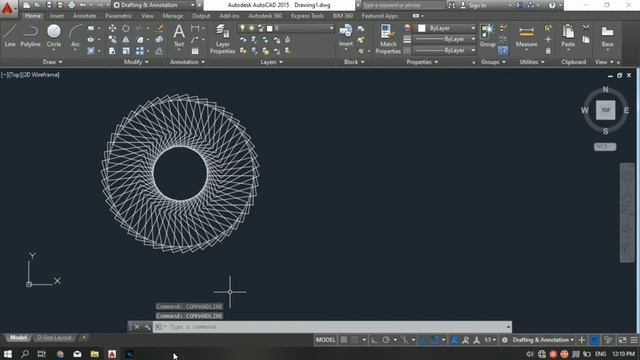Image resolution: width=640 pixels, height=360 pixels.
Task: Click the Group tool
Action: click(487, 36)
